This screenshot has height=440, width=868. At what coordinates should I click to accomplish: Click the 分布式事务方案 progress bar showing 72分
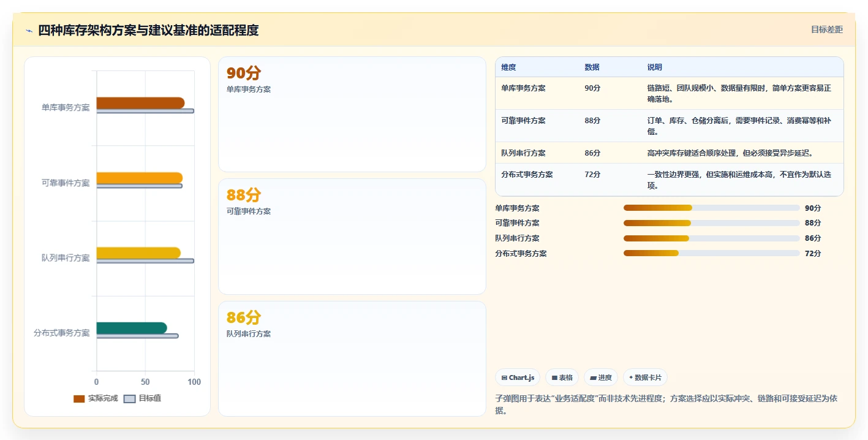click(711, 253)
